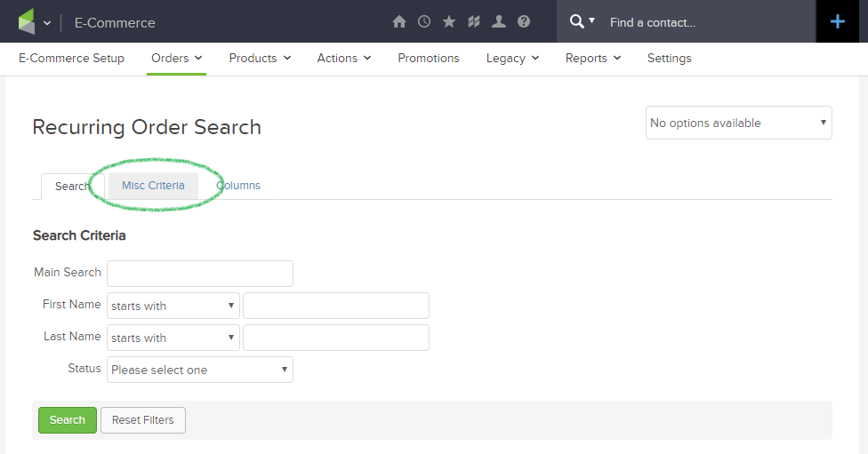Viewport: 868px width, 454px height.
Task: Open the Promotions page
Action: [x=429, y=58]
